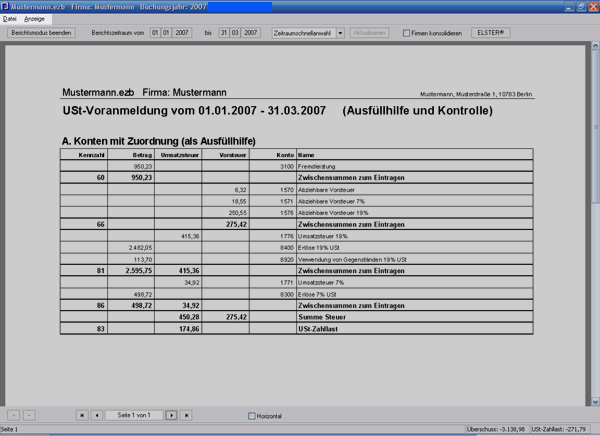Open the Anzeige menu
The width and height of the screenshot is (600, 436).
click(x=34, y=19)
